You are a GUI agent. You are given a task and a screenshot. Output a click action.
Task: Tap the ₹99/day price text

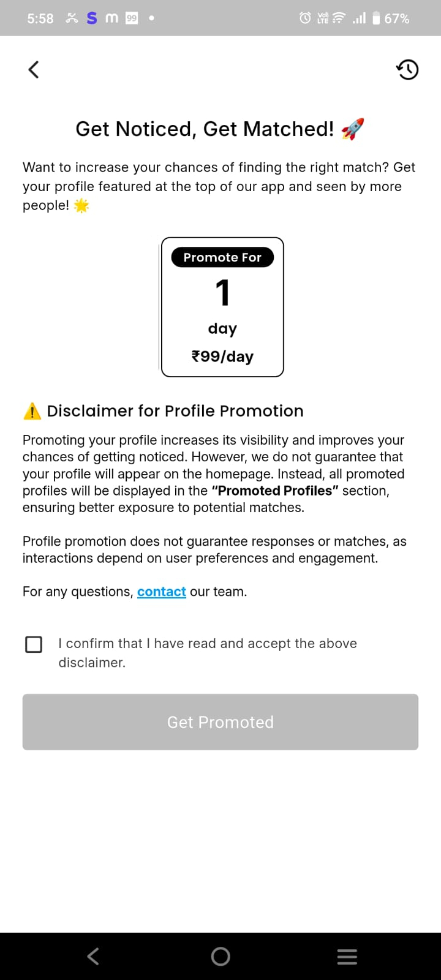[x=222, y=356]
